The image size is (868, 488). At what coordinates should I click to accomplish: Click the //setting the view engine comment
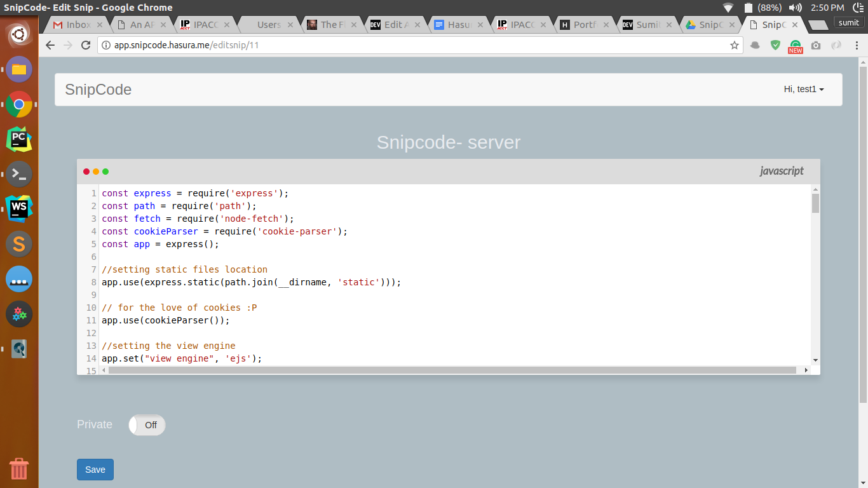click(x=168, y=346)
